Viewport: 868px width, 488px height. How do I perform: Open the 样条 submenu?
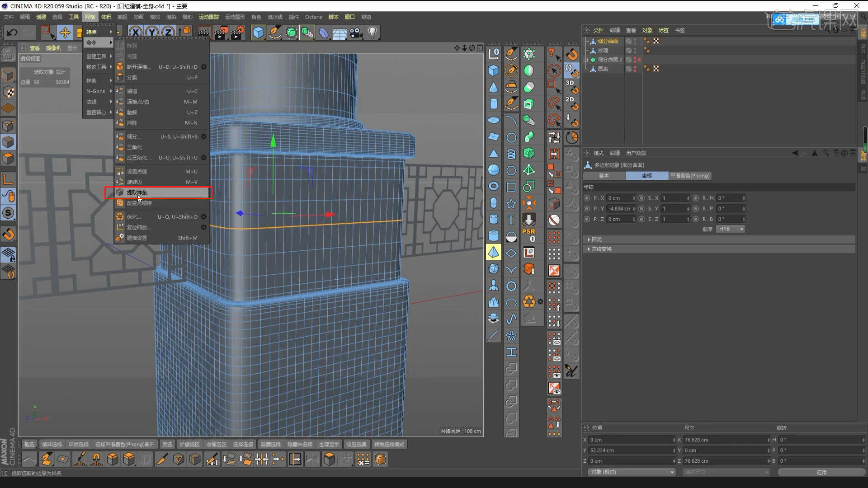[99, 80]
